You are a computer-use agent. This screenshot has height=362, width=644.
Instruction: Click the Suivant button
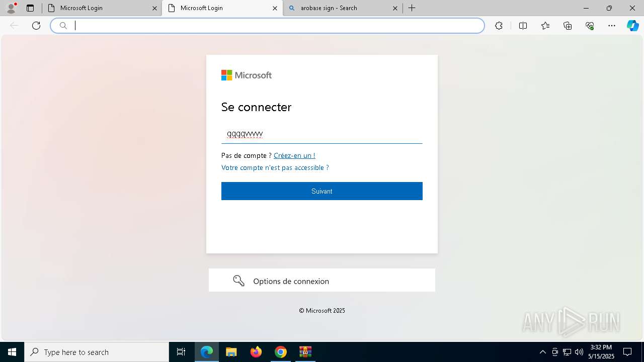click(322, 191)
